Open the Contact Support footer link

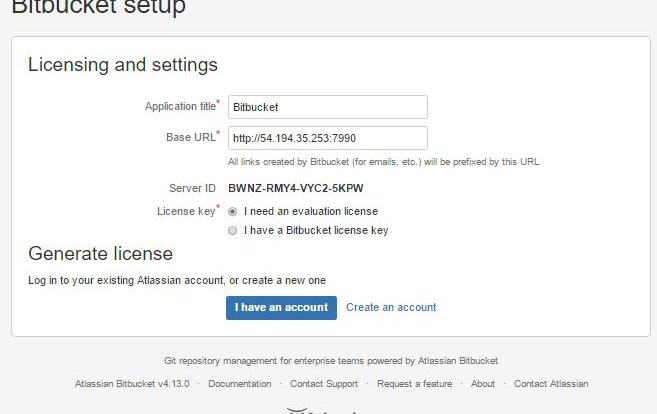(324, 383)
